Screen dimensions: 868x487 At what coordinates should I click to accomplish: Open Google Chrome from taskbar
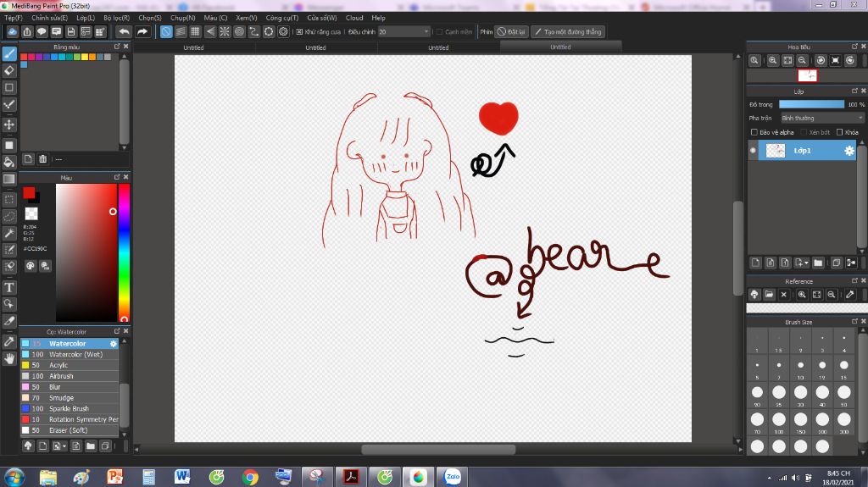250,477
